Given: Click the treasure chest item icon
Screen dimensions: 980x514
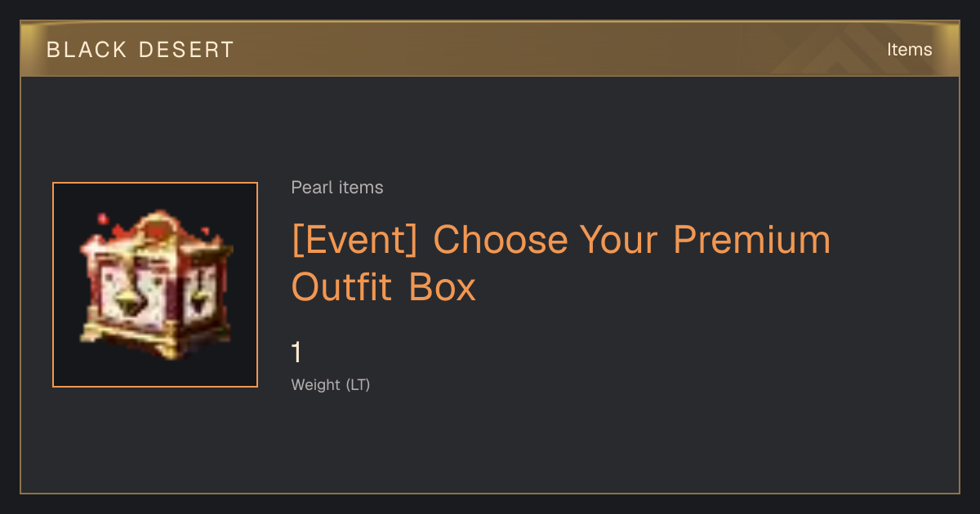Looking at the screenshot, I should [x=155, y=285].
